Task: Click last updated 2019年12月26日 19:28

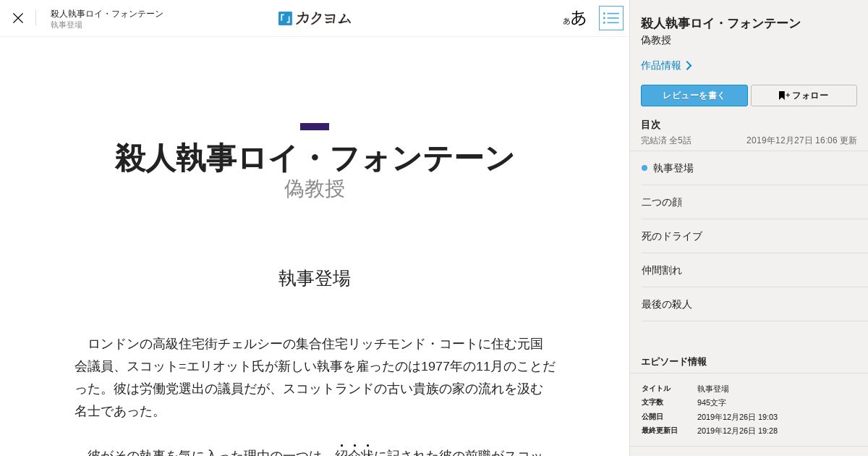Action: click(x=737, y=431)
